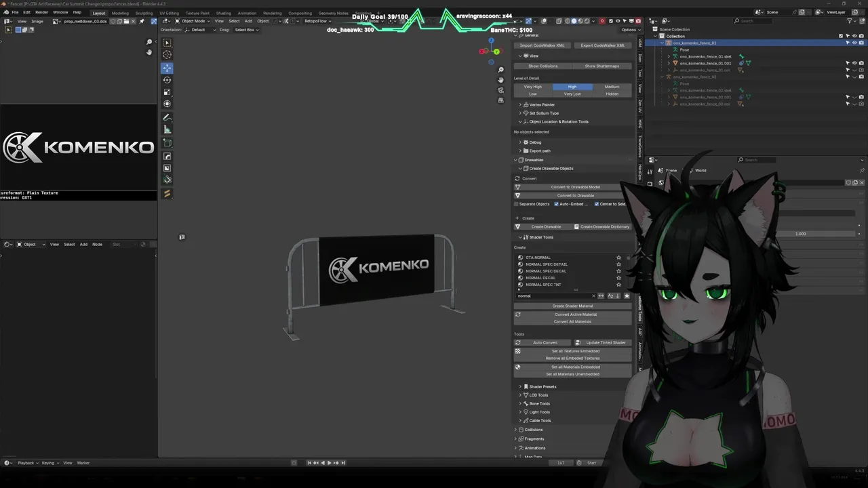Toggle Collection eye visibility in outliner

pyautogui.click(x=854, y=36)
